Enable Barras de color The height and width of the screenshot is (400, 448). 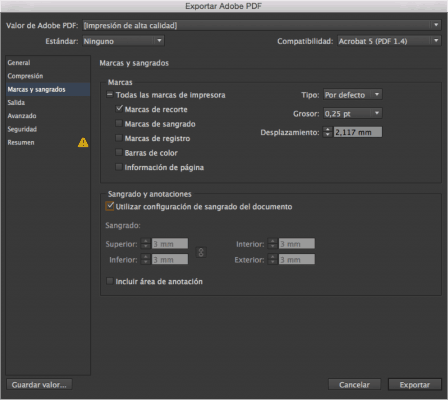click(x=119, y=153)
